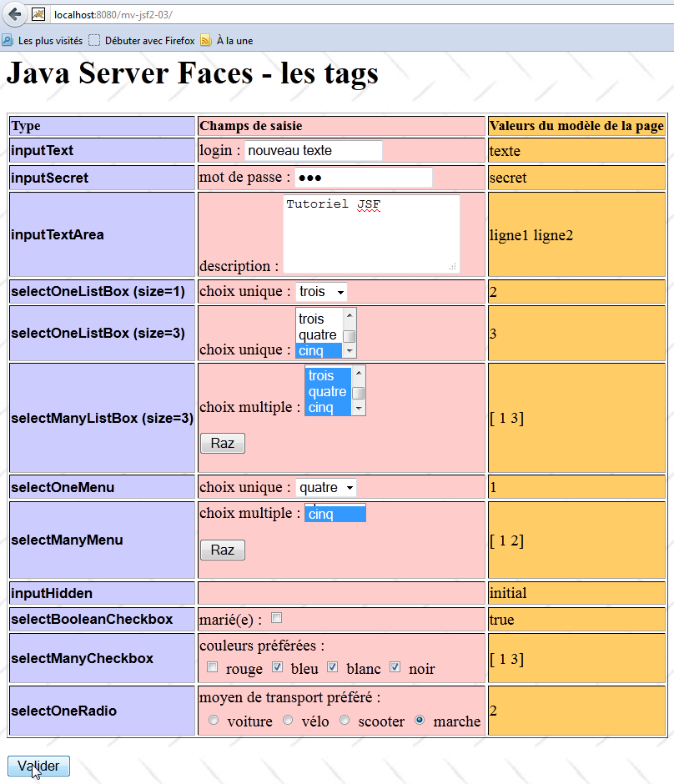Viewport: 674px width, 784px height.
Task: Focus the mot de passe field
Action: coord(364,178)
